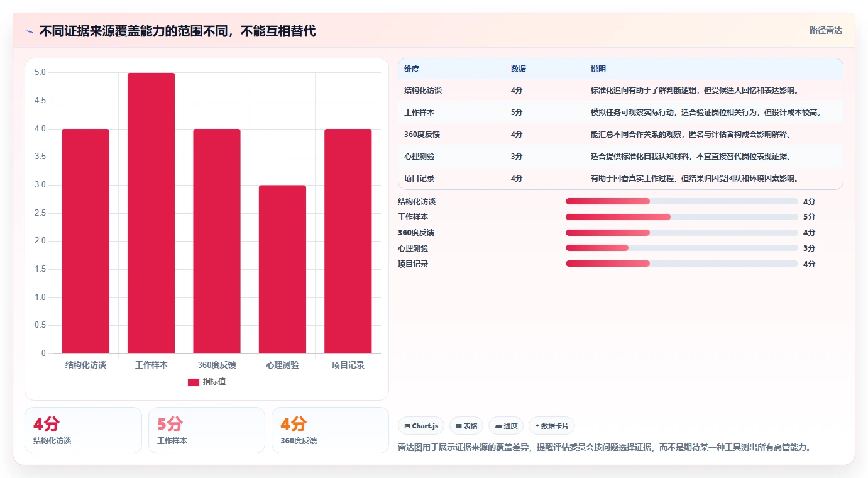Click the 结构化访谈 progress bar

click(x=681, y=201)
